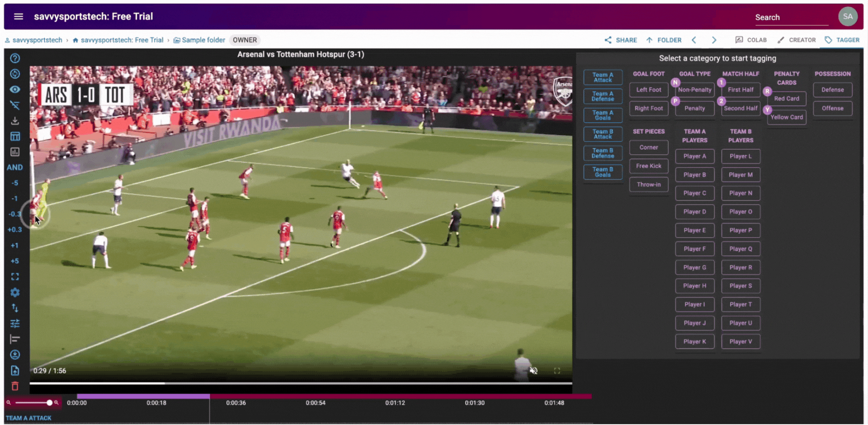
Task: Switch to the COLAB tab
Action: (751, 40)
